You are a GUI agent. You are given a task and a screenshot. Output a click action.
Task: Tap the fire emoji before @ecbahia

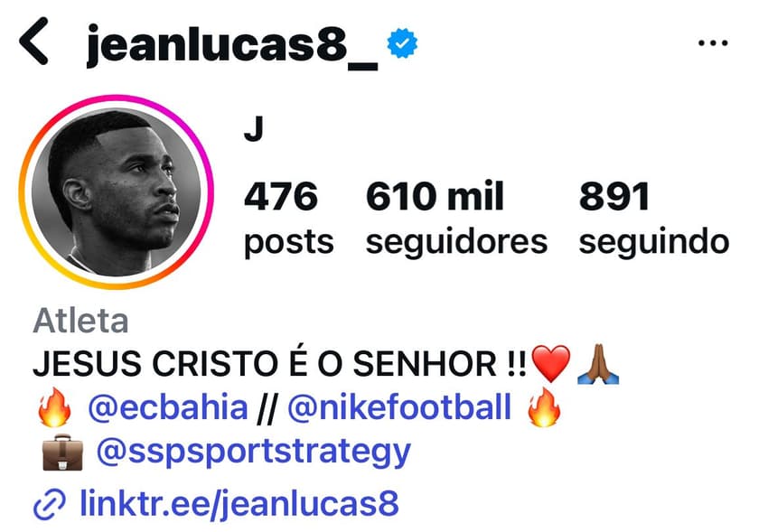tap(54, 407)
